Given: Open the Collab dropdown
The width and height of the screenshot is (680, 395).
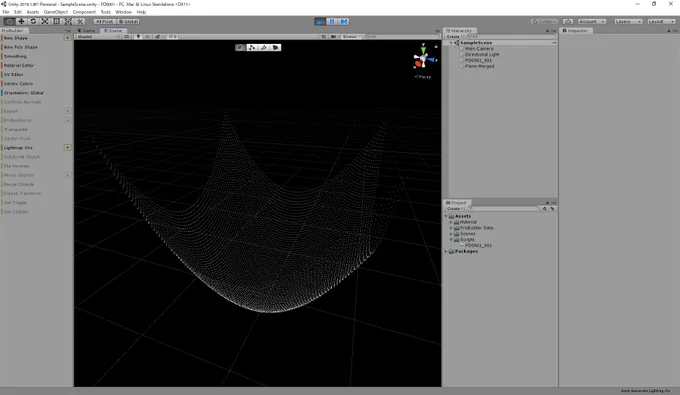Looking at the screenshot, I should click(544, 21).
